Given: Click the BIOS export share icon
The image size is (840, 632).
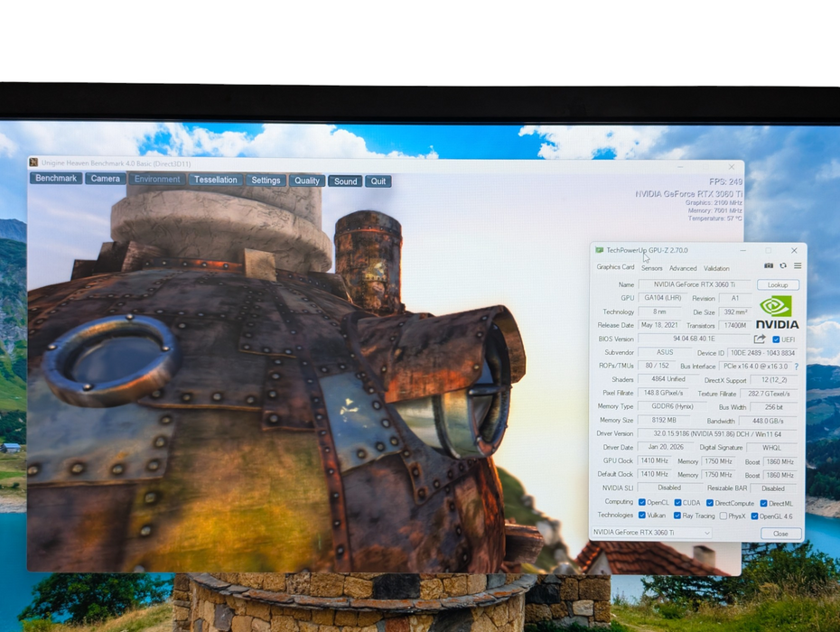Looking at the screenshot, I should [x=759, y=339].
